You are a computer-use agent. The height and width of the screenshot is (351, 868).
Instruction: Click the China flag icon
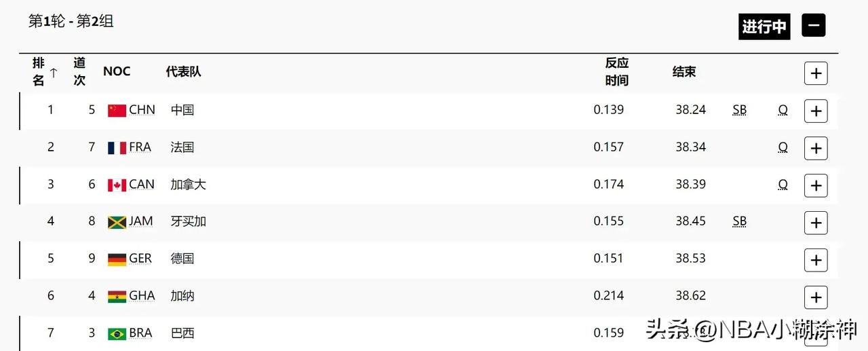[117, 111]
